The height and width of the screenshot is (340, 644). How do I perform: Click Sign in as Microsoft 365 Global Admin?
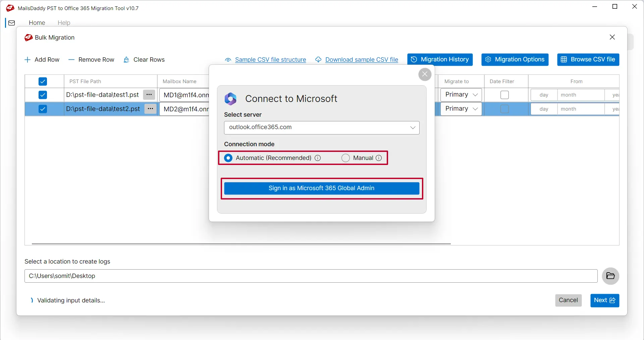point(321,188)
